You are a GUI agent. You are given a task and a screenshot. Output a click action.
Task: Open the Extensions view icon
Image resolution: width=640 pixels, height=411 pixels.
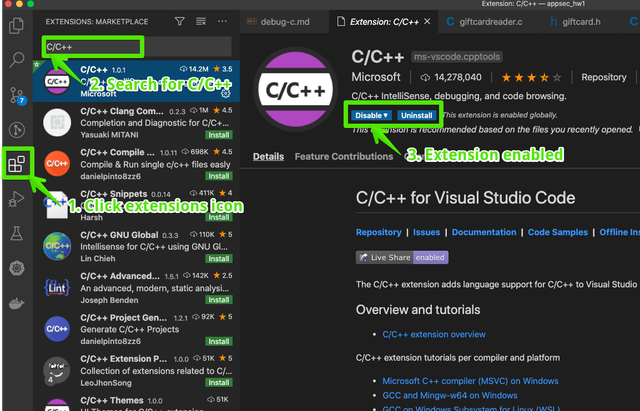[17, 164]
